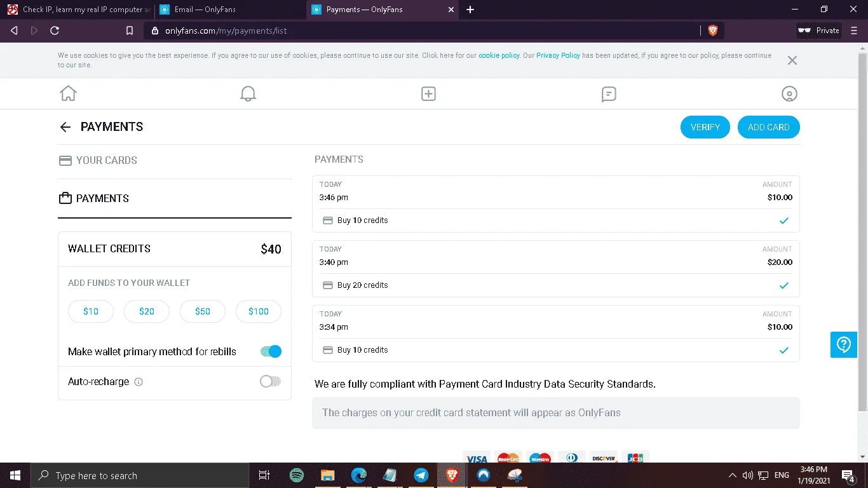Image resolution: width=868 pixels, height=488 pixels.
Task: Dismiss the cookie notice with X
Action: pyautogui.click(x=792, y=60)
